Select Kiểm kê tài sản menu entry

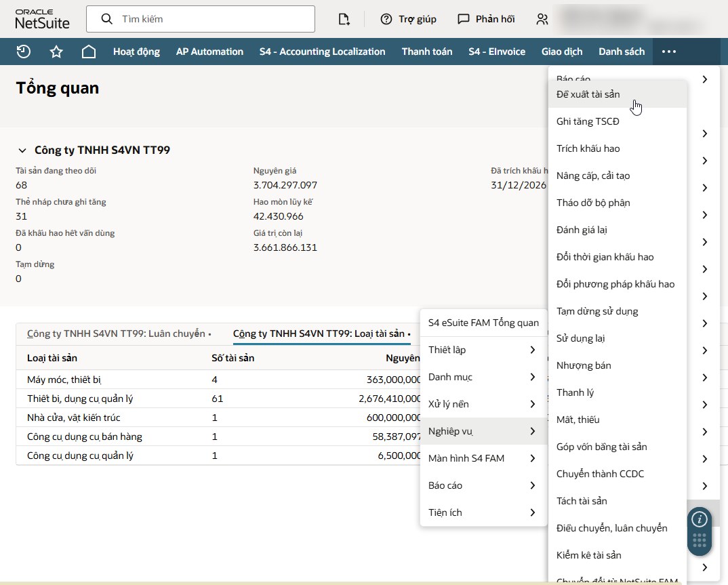[617, 555]
